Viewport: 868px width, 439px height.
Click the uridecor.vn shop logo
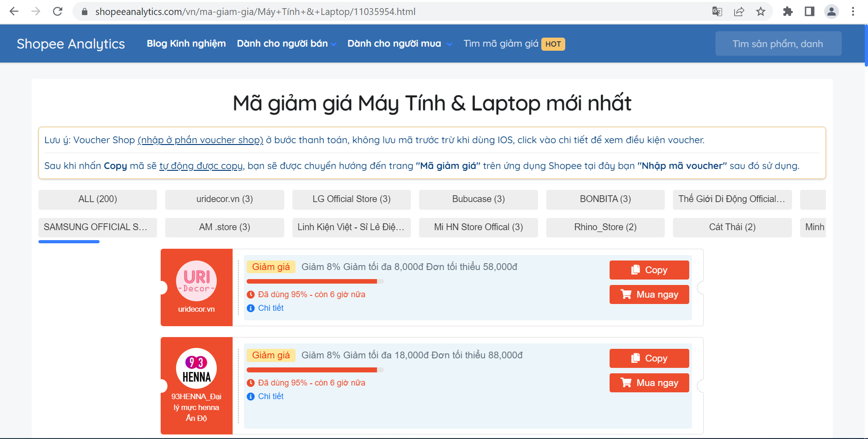pyautogui.click(x=196, y=281)
